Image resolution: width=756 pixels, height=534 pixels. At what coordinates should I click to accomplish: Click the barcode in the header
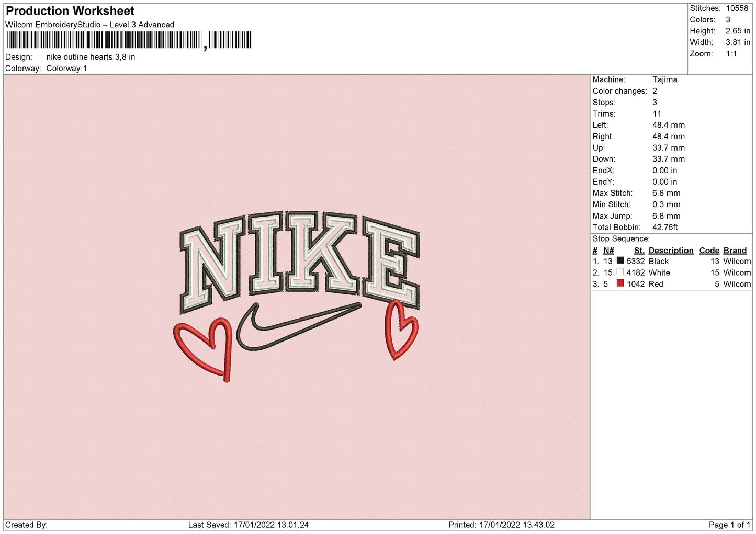click(129, 40)
